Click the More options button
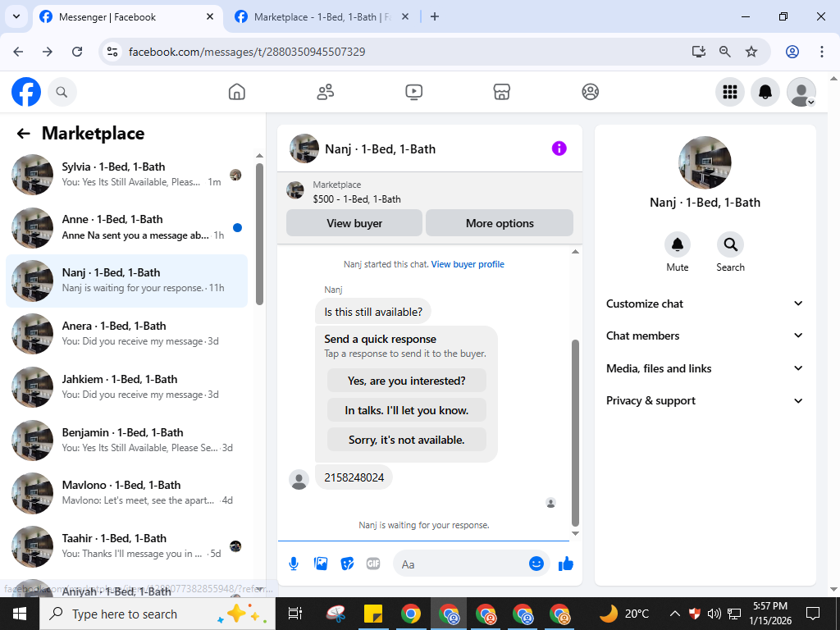840x630 pixels. (x=500, y=223)
